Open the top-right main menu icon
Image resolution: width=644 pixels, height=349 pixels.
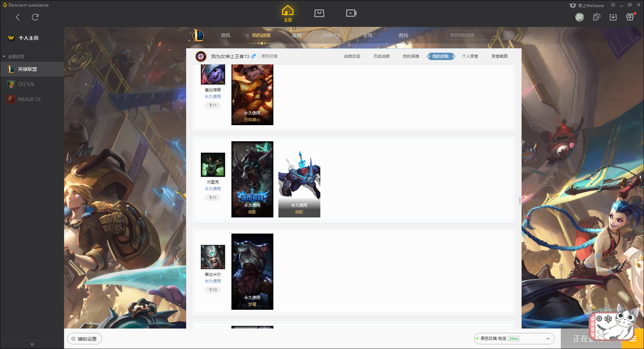tap(613, 5)
